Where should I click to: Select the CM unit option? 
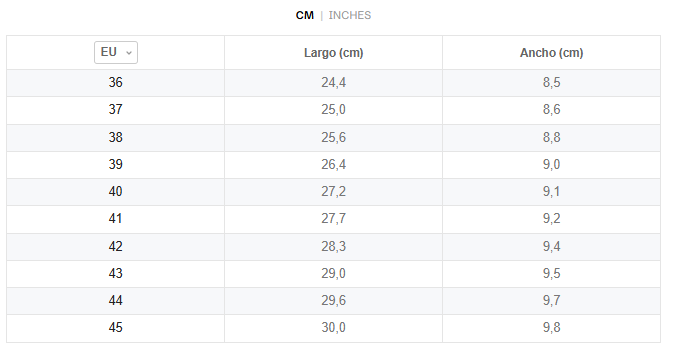[304, 16]
